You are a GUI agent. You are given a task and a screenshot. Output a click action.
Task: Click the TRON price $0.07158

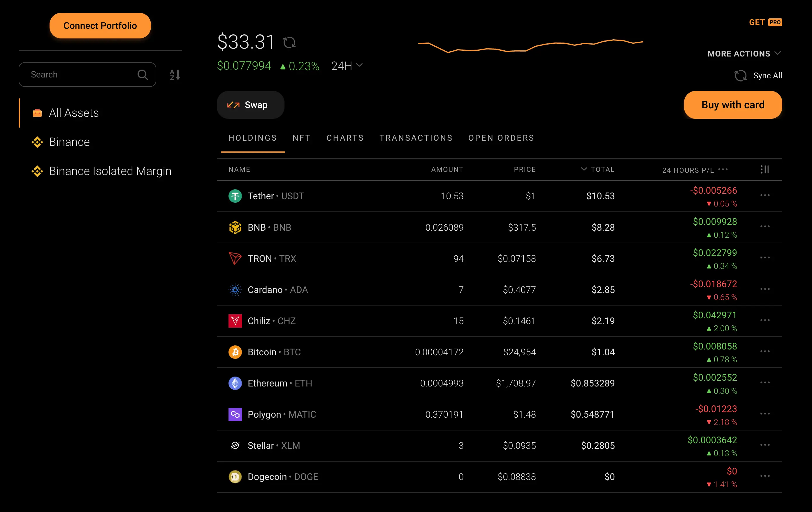tap(516, 259)
